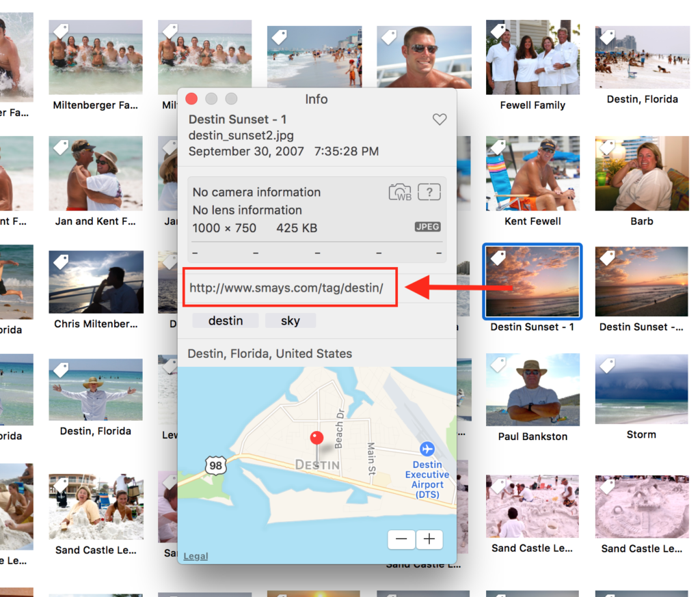Click the filename destin_sunset2.jpg
700x597 pixels.
tap(241, 135)
